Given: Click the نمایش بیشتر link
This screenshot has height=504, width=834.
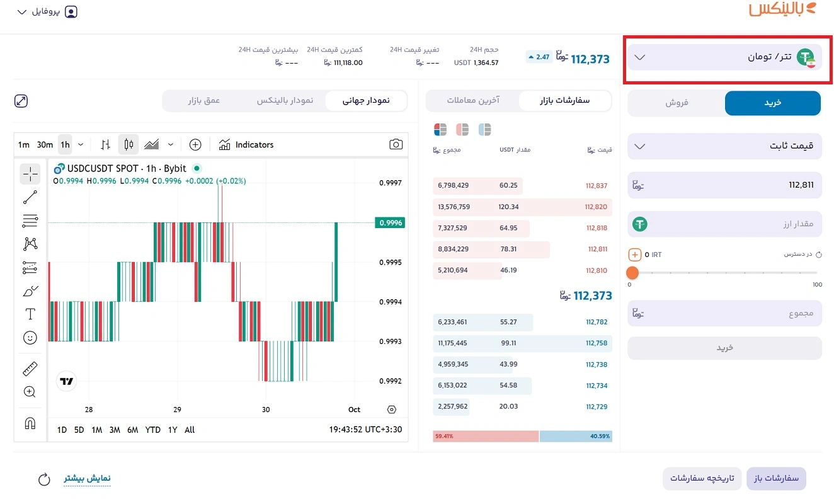Looking at the screenshot, I should (87, 478).
